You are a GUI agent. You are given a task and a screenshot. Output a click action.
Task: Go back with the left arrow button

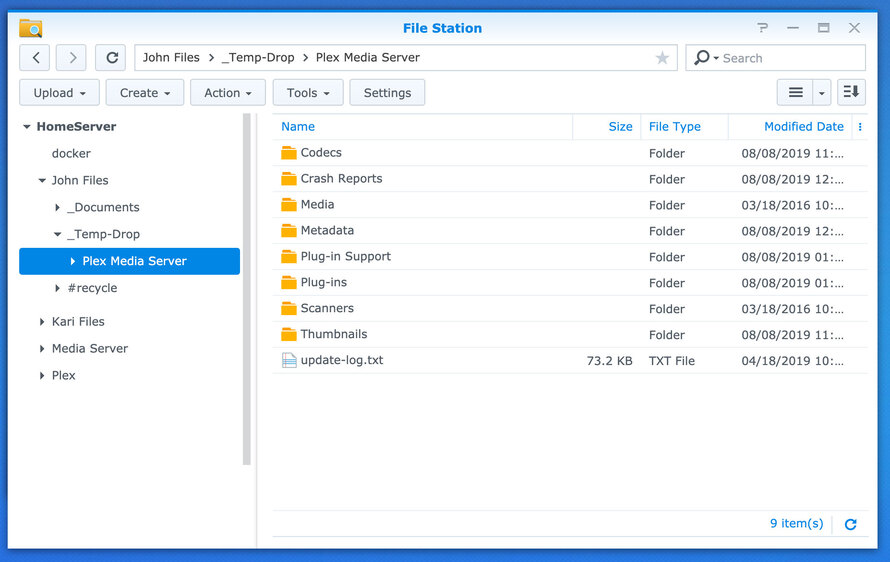click(35, 58)
